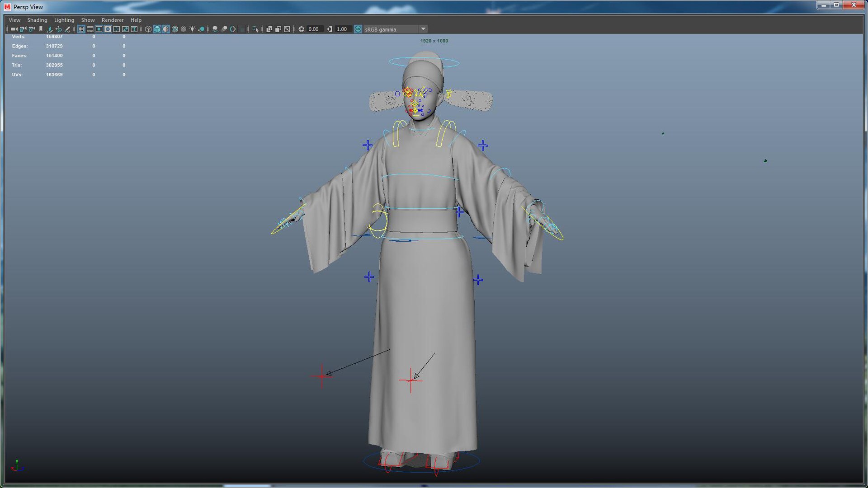
Task: Toggle X-ray display icon
Action: (x=269, y=29)
